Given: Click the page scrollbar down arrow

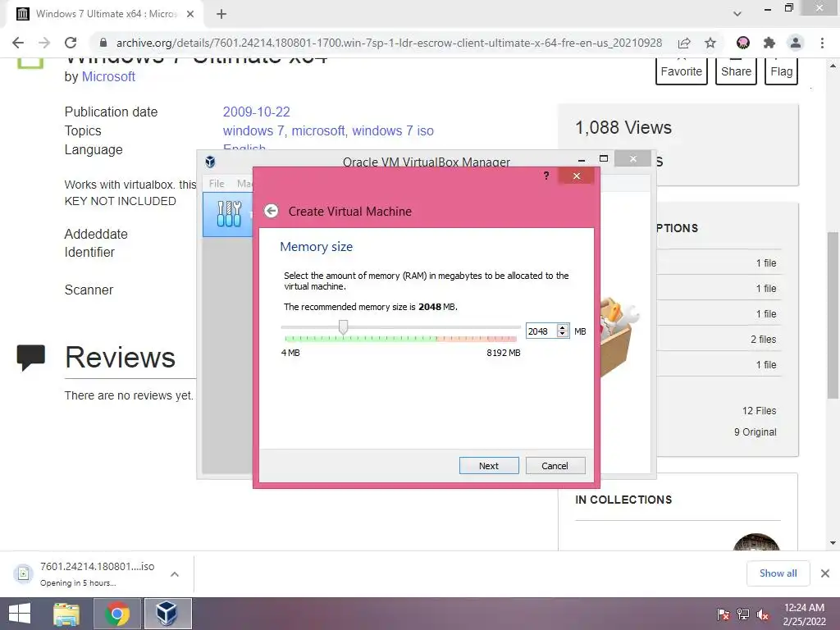Looking at the screenshot, I should tap(833, 543).
